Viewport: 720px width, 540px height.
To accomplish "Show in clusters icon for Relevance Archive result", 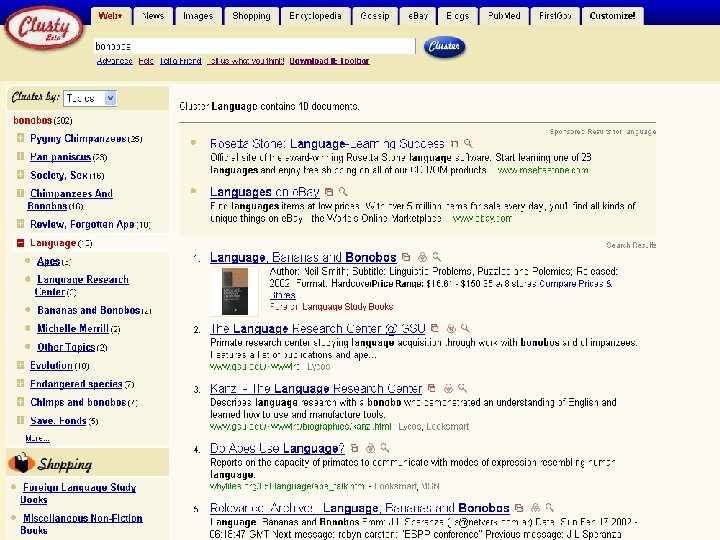I will point(535,508).
